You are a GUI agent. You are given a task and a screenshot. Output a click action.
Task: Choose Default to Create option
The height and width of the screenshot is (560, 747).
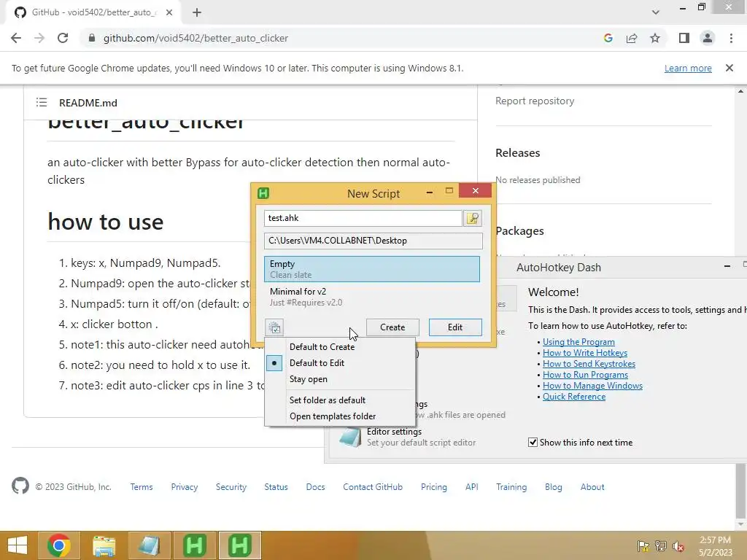coord(340,346)
